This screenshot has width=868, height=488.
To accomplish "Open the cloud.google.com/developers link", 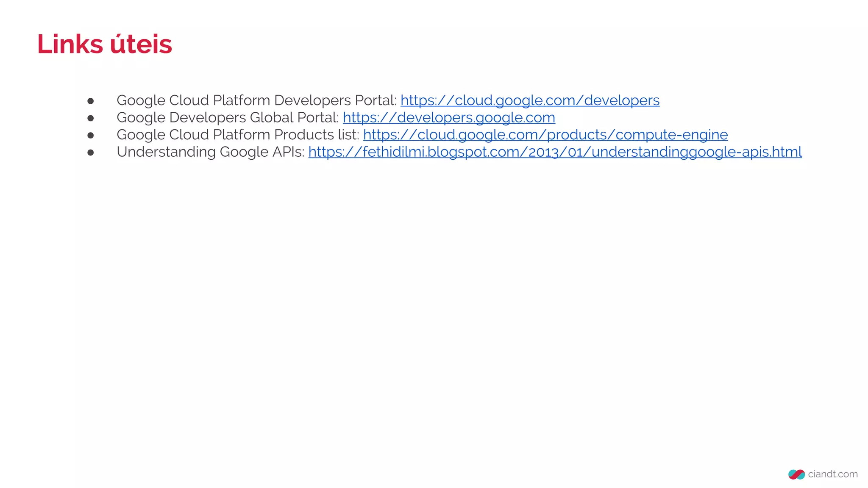I will tap(530, 100).
